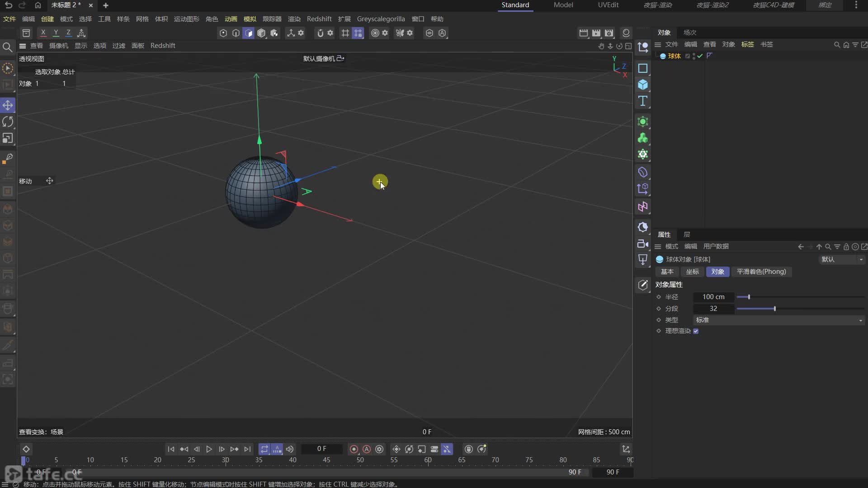Viewport: 868px width, 488px height.
Task: Toggle the 球体 object's green enable checkmark
Action: 700,56
